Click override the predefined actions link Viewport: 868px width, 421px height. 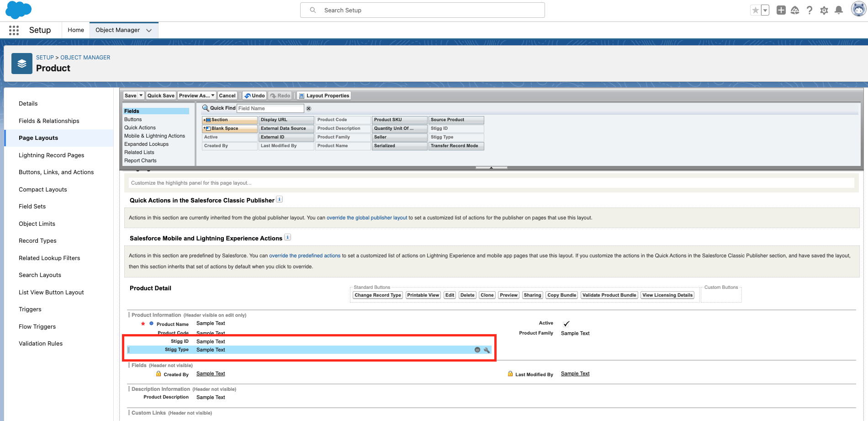click(305, 256)
